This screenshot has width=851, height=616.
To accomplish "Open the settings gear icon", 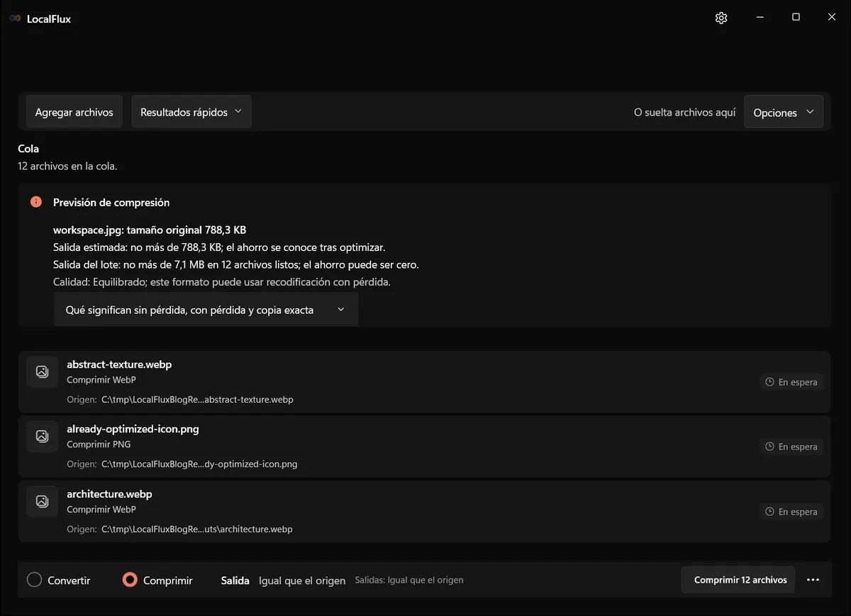I will click(x=721, y=18).
